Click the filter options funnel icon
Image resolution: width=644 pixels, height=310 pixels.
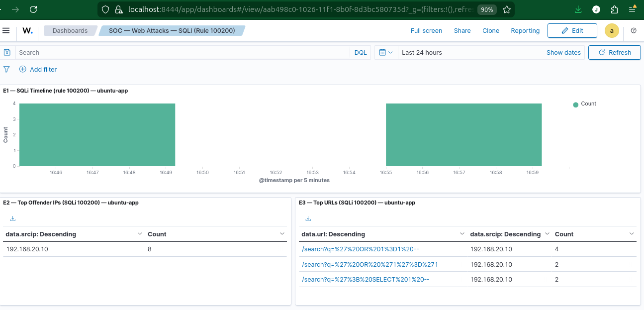(x=6, y=69)
